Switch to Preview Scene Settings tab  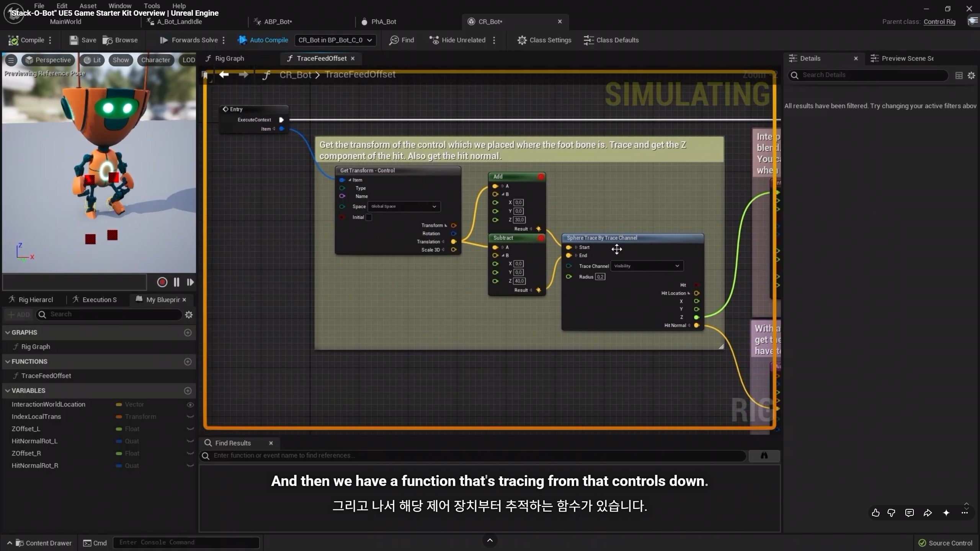coord(907,59)
